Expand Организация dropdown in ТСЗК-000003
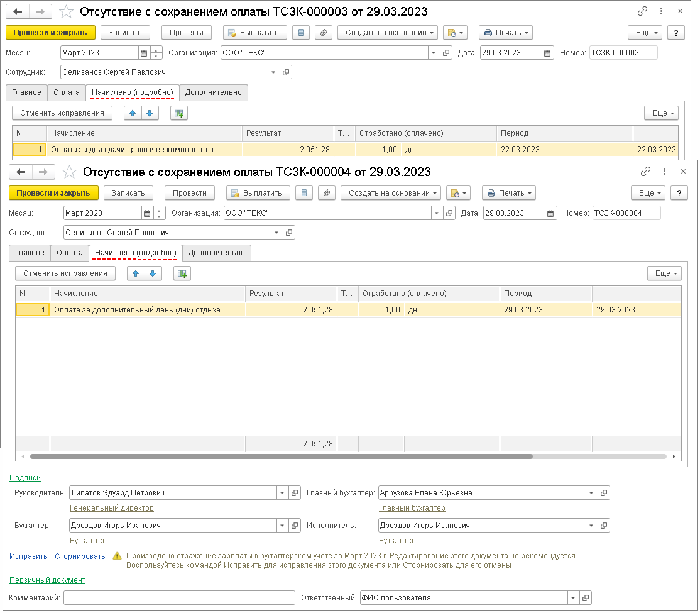700x613 pixels. point(434,53)
